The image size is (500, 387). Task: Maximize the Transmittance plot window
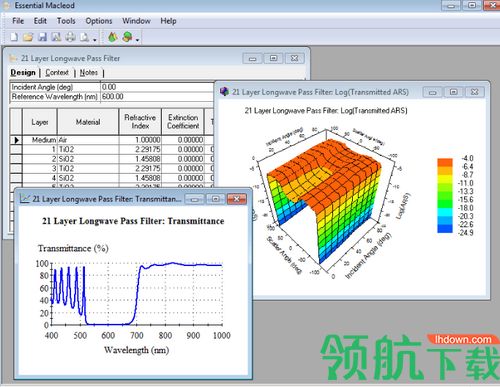216,199
